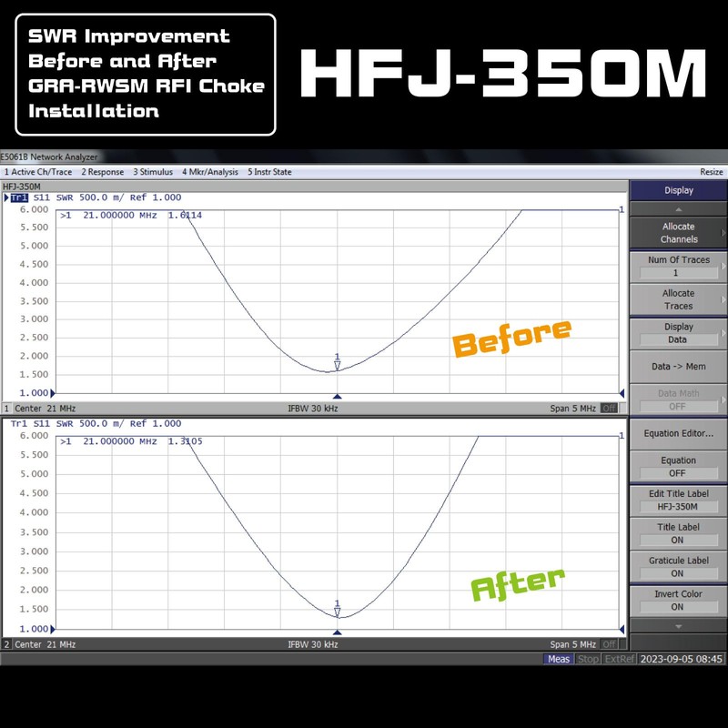Toggle Invert Color off
The height and width of the screenshot is (728, 728).
pyautogui.click(x=680, y=600)
